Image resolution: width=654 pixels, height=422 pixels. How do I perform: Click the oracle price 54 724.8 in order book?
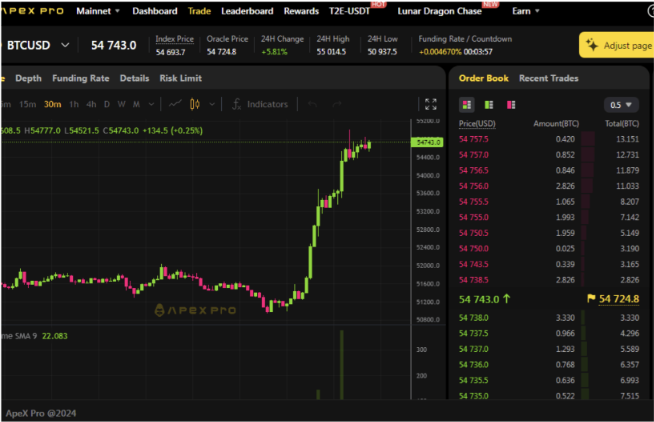pos(619,299)
